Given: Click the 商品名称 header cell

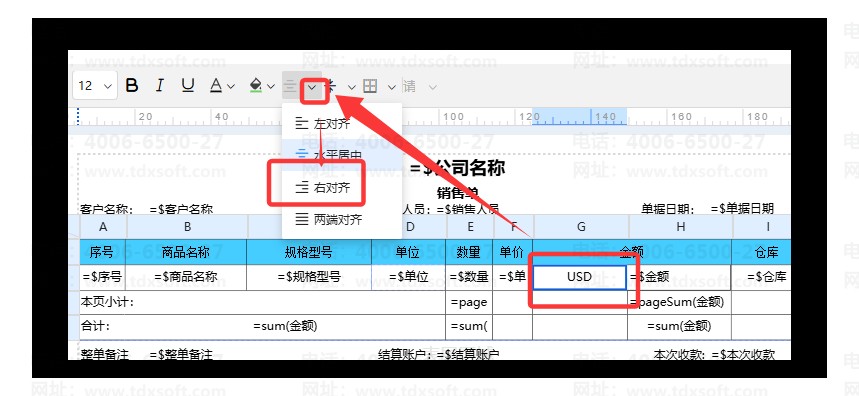Looking at the screenshot, I should tap(186, 252).
